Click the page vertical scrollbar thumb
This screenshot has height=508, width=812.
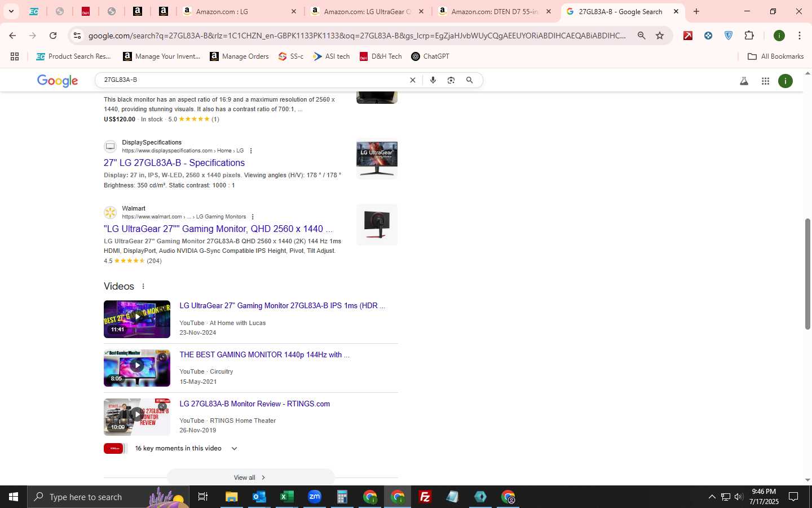807,274
